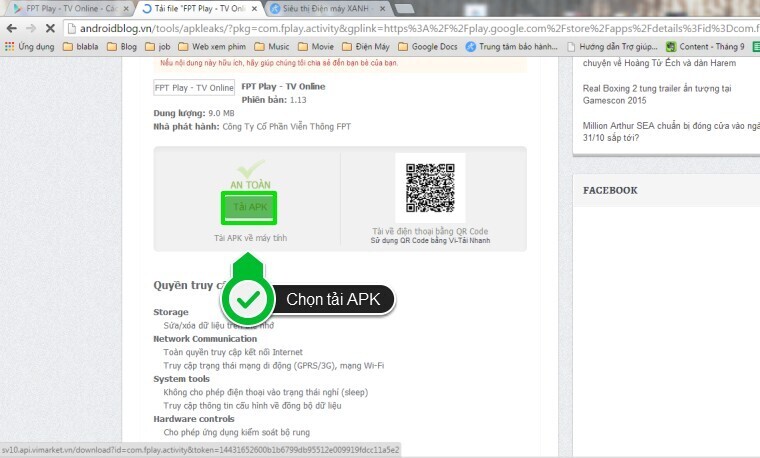Screen dimensions: 760x458
Task: Open the 'blabla' bookmark folder
Action: [80, 47]
